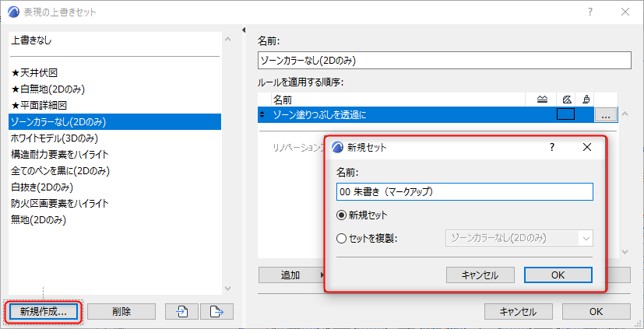Screen dimensions: 644x329
Task: Open the セットを複製 dropdown list
Action: (586, 238)
